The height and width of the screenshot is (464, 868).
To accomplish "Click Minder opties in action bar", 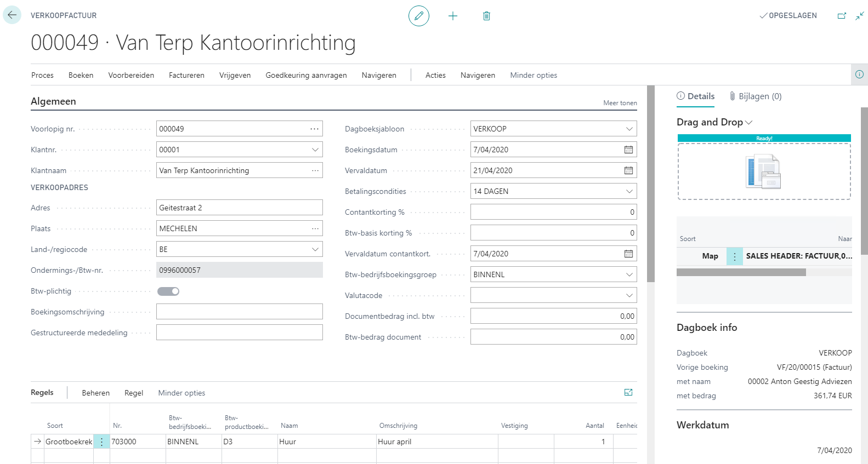I will click(x=533, y=75).
